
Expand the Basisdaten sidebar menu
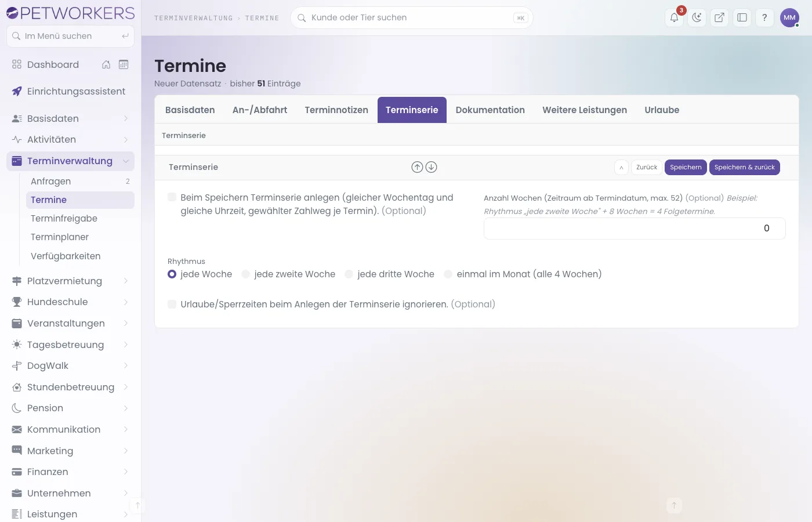coord(70,118)
